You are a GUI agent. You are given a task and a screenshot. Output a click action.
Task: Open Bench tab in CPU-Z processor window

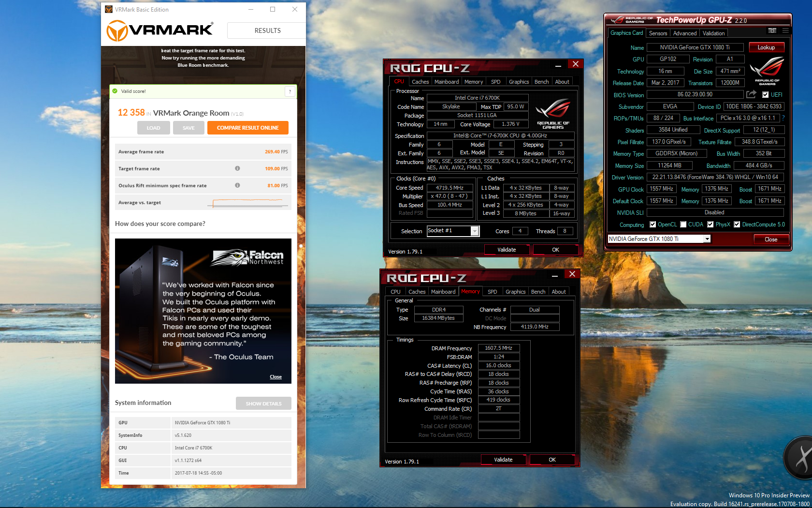(541, 82)
